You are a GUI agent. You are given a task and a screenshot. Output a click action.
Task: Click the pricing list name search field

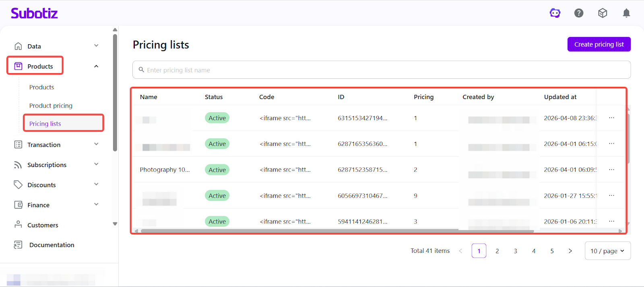pyautogui.click(x=382, y=70)
